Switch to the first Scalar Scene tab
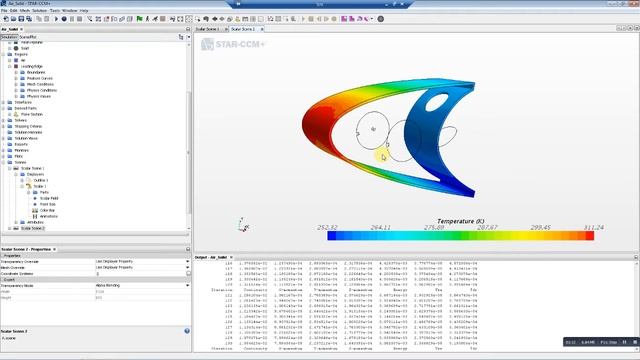 click(x=208, y=29)
